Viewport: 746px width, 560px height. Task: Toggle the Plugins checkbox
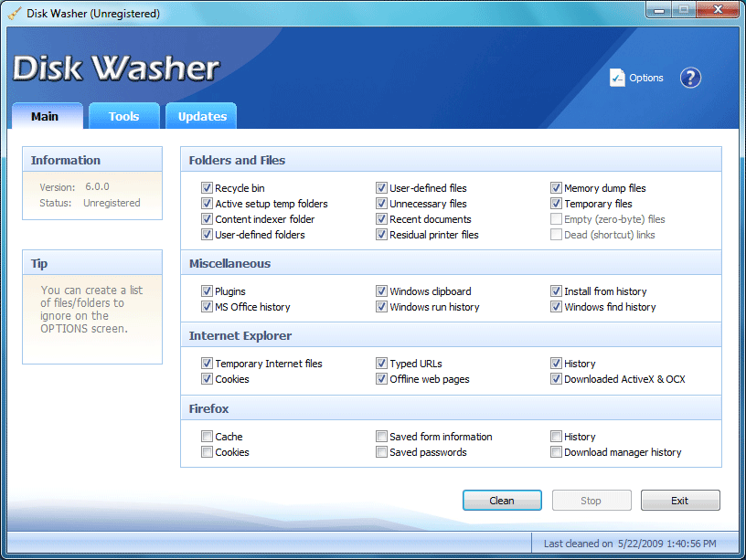click(x=207, y=291)
